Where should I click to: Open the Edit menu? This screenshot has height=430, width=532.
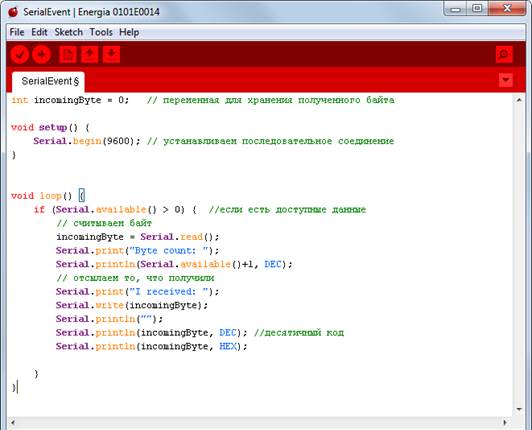pos(39,32)
